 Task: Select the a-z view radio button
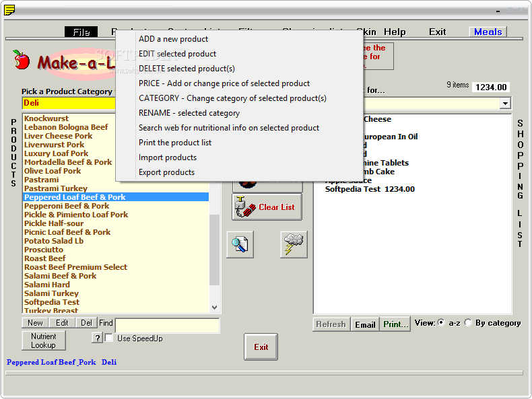point(441,323)
